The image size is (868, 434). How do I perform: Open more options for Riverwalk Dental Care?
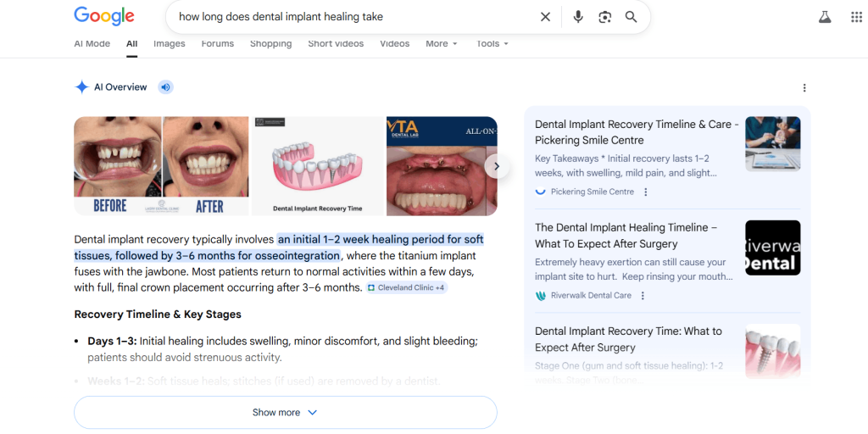[643, 296]
